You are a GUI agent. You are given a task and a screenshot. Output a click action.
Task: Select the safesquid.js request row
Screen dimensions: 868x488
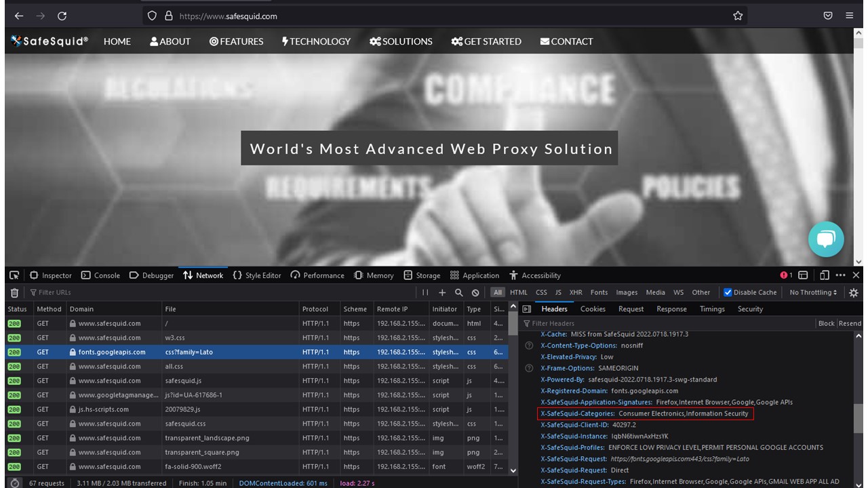coord(256,380)
